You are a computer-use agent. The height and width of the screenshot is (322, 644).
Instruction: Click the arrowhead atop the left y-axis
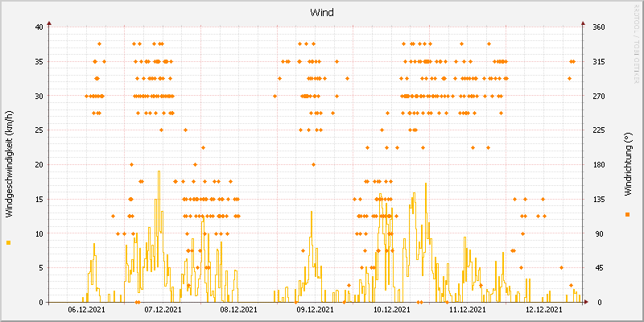click(x=49, y=23)
